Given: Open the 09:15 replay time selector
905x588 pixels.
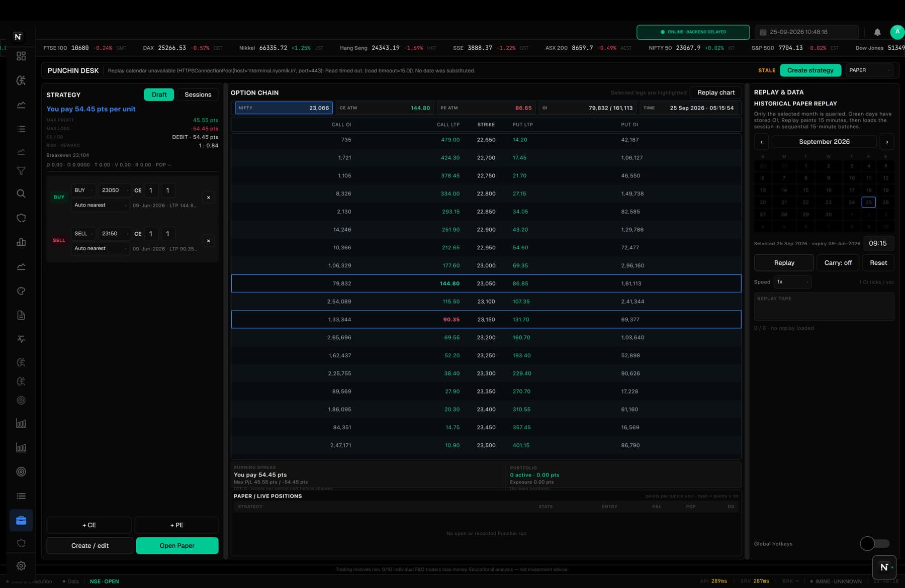Looking at the screenshot, I should [878, 243].
